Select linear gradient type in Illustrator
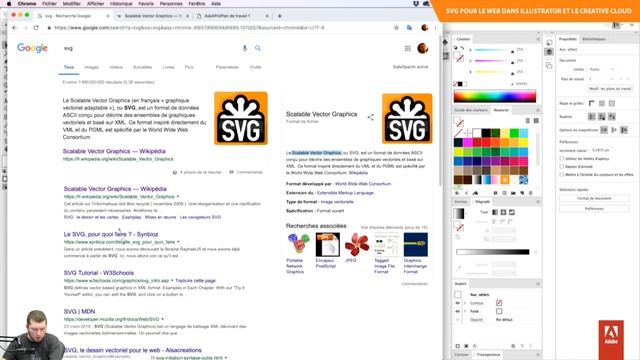Screen dimensions: 640x360 pyautogui.click(x=495, y=212)
